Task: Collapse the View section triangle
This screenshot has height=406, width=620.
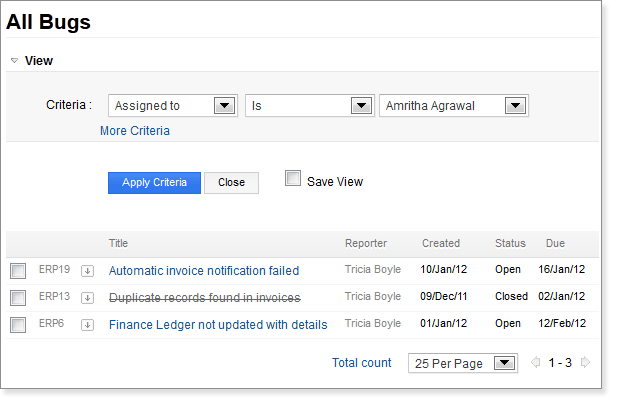Action: click(15, 60)
